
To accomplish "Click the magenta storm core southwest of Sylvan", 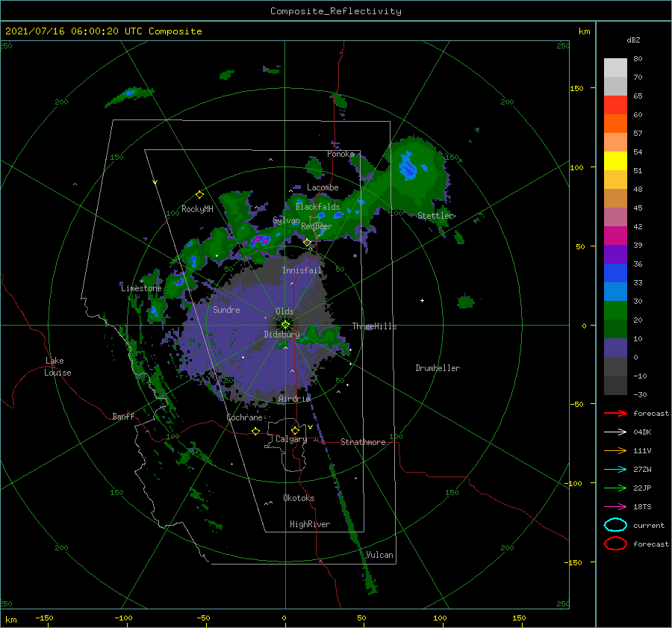I will click(260, 240).
